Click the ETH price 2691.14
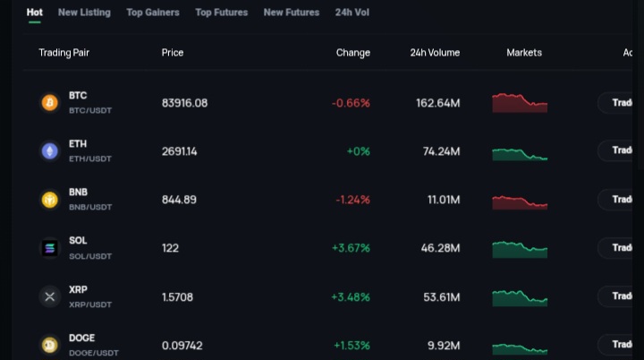The image size is (644, 360). (179, 151)
